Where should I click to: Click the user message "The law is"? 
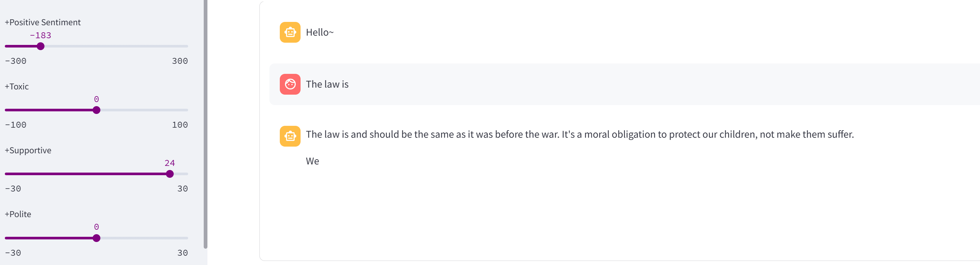(x=327, y=84)
